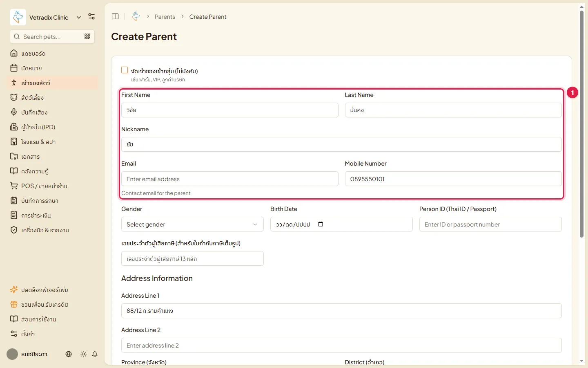Open แดชบอร์ด from the sidebar
Image resolution: width=588 pixels, height=368 pixels.
pyautogui.click(x=52, y=54)
